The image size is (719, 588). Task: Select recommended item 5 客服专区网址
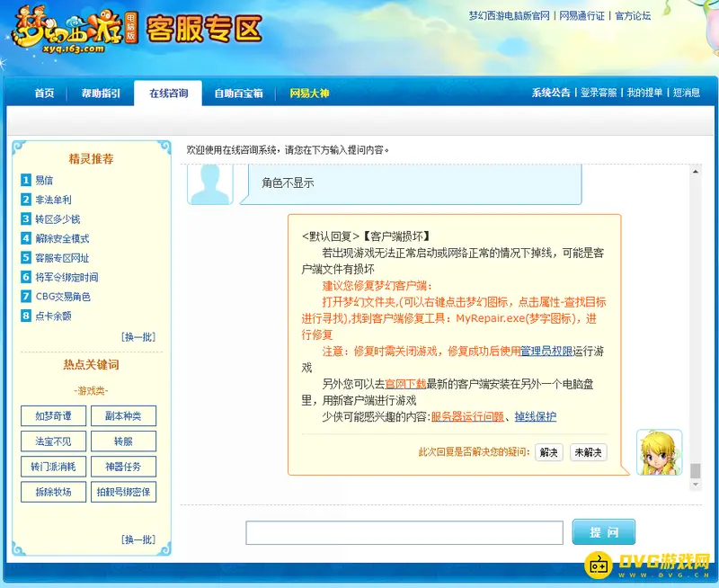tap(62, 258)
